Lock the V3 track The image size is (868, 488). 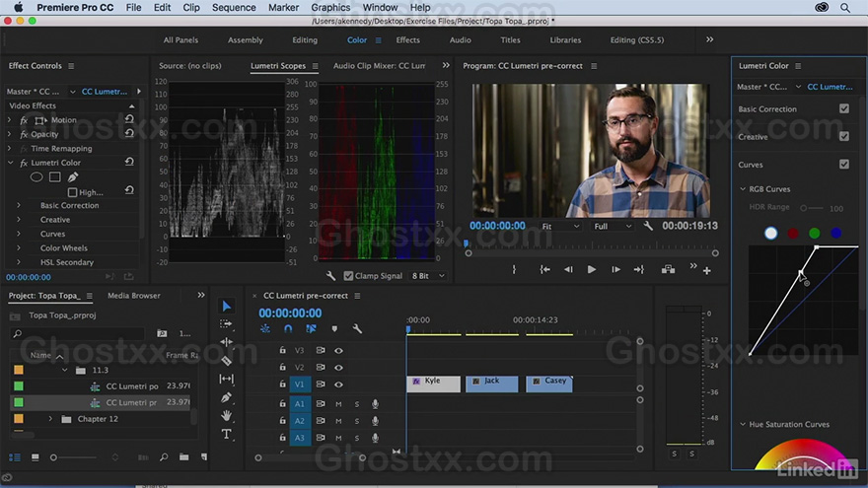tap(282, 350)
